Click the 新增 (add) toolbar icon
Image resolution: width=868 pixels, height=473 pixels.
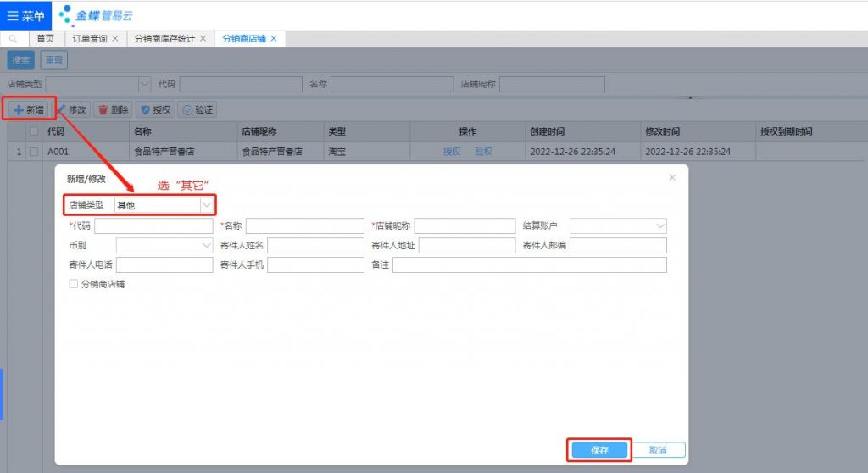[x=19, y=110]
